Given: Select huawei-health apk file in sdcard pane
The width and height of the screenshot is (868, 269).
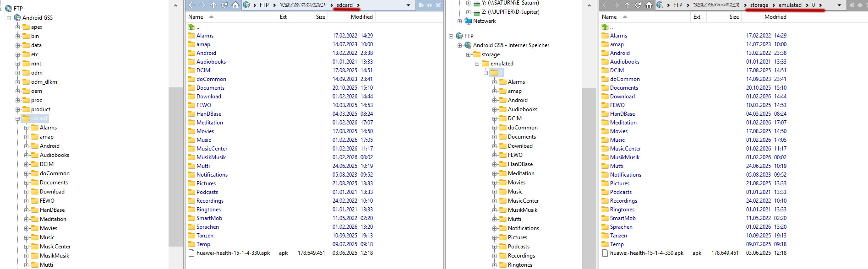Looking at the screenshot, I should [x=233, y=253].
